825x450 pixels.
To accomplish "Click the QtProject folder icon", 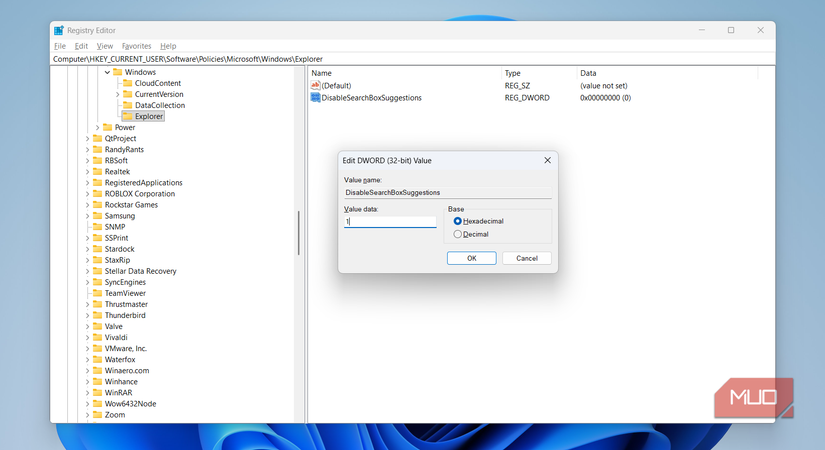I will pyautogui.click(x=97, y=138).
